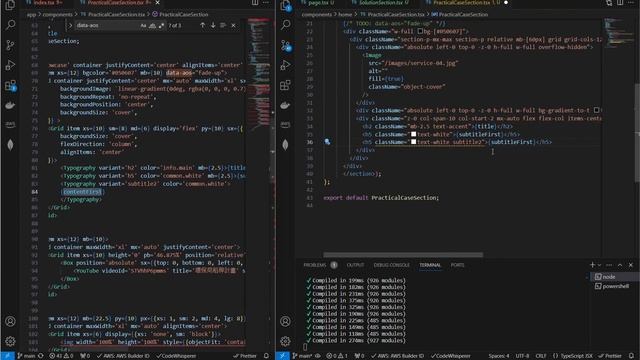This screenshot has width=640, height=360.
Task: Click errors and warnings in left status bar
Action: click(x=61, y=356)
